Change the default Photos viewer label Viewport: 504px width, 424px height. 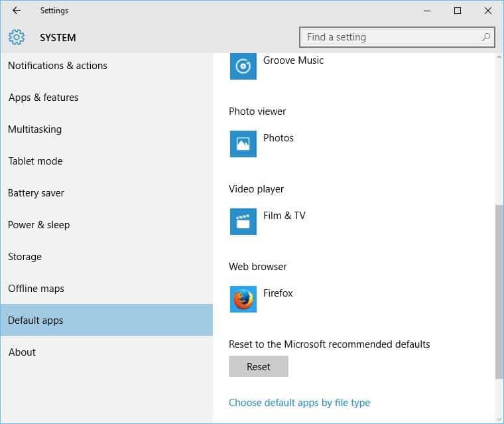click(x=279, y=138)
